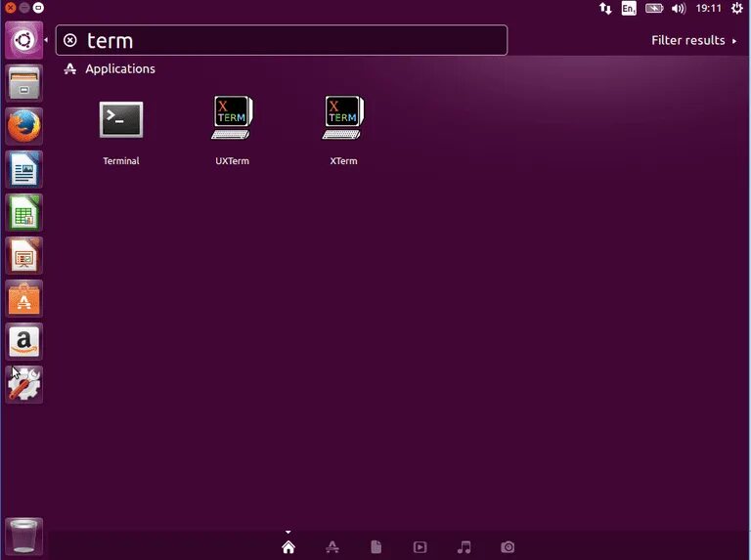Click the Applications category header
Viewport: 751px width, 560px height.
(x=120, y=69)
